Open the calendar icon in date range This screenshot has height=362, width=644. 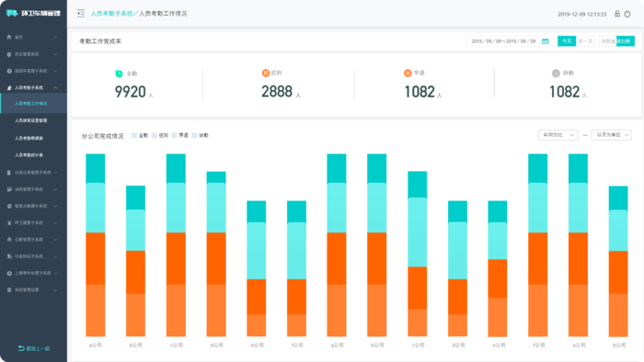pyautogui.click(x=546, y=41)
